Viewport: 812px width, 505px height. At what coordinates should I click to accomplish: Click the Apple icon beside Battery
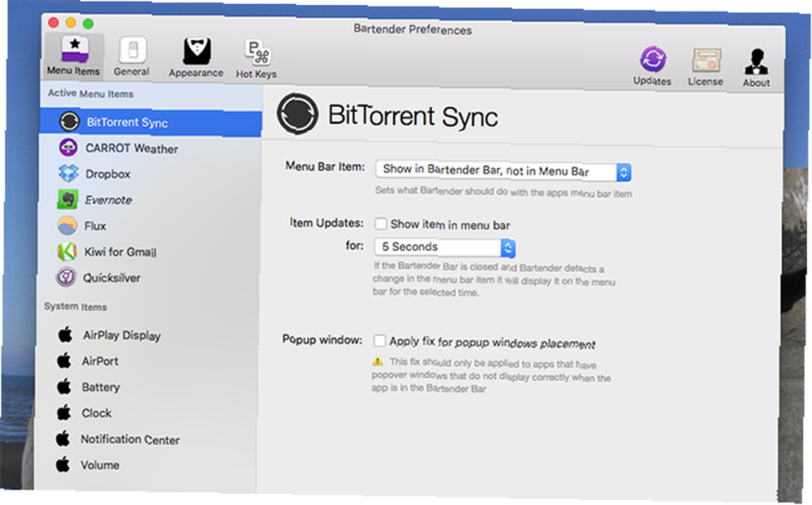click(64, 386)
